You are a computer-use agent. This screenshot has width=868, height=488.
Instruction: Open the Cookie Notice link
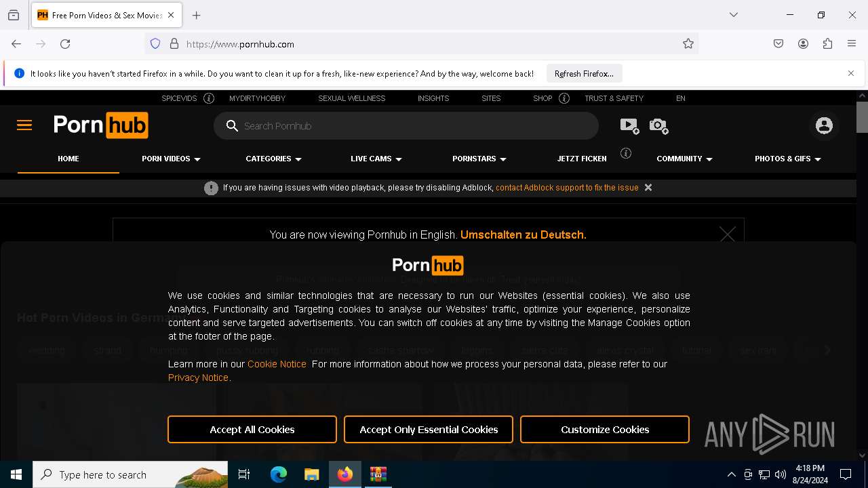pyautogui.click(x=277, y=364)
